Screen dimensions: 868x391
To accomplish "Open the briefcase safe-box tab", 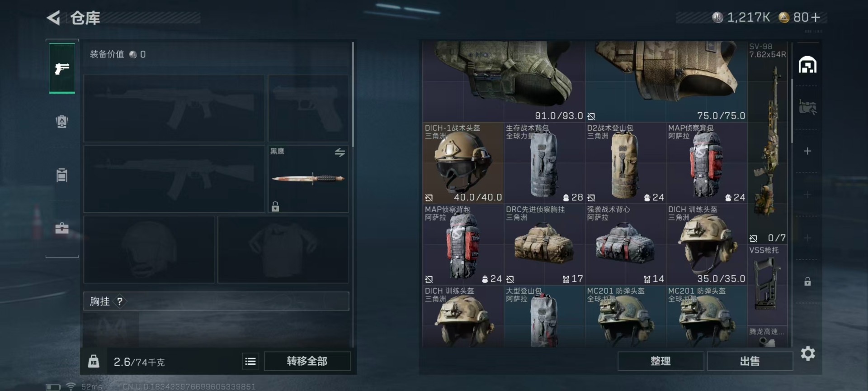I will coord(62,228).
